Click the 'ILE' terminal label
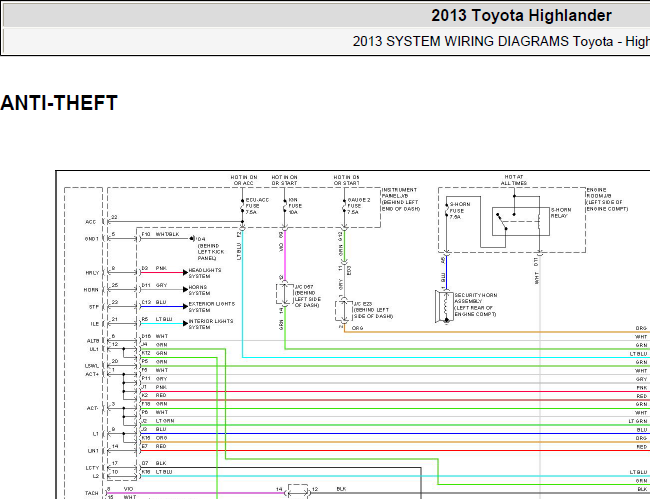 pyautogui.click(x=95, y=324)
